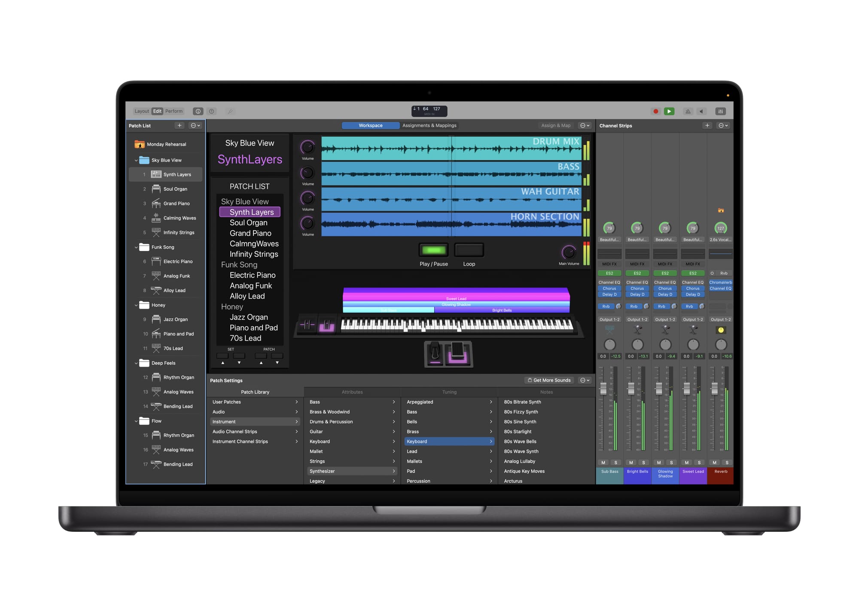Click the record button in the toolbar
Screen dimensions: 859x616
coord(656,111)
